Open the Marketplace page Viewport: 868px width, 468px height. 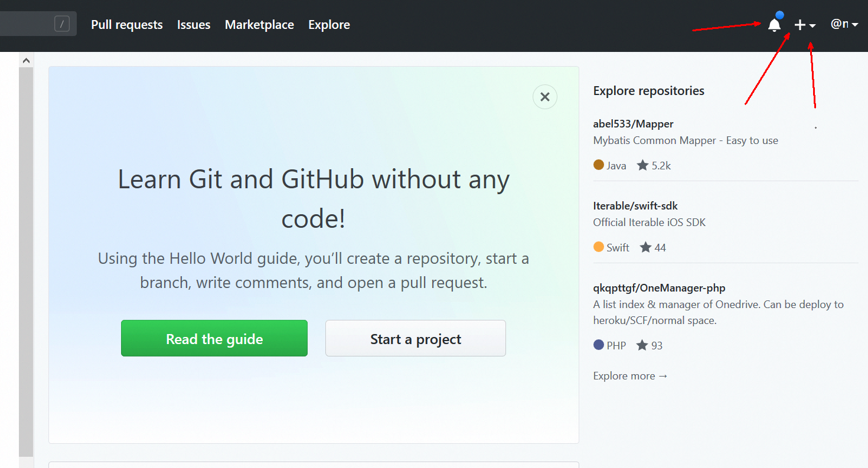259,24
